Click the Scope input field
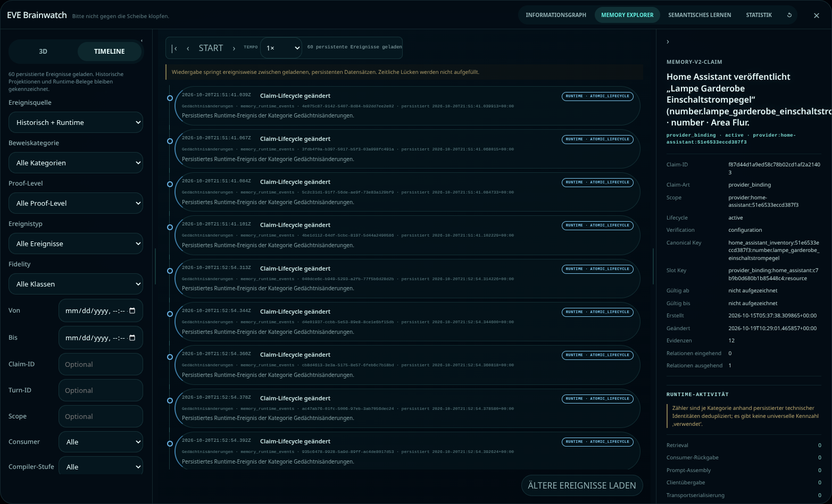The width and height of the screenshot is (832, 504). [x=101, y=416]
